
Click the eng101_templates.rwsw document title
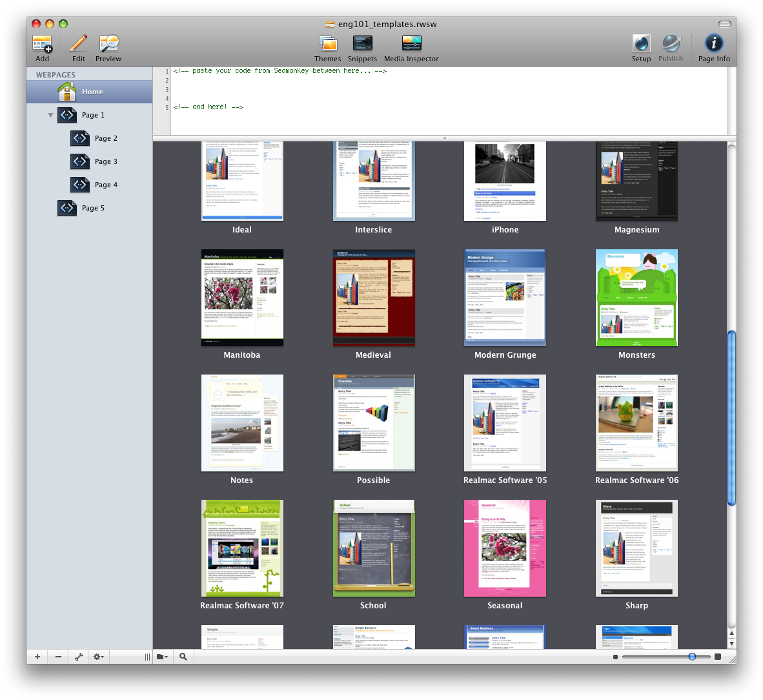tap(387, 25)
